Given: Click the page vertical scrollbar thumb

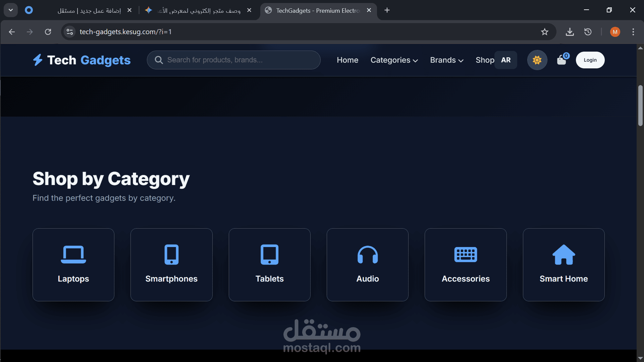Looking at the screenshot, I should [640, 106].
